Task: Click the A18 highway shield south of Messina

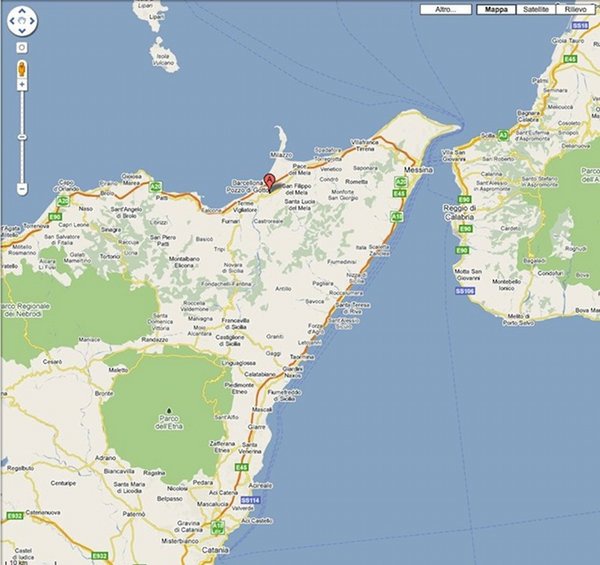Action: 396,217
